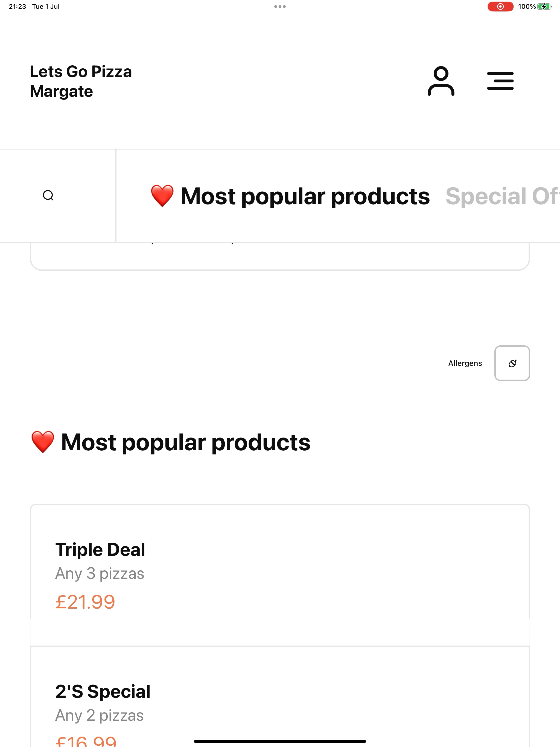
Task: Tap the status bar clock
Action: [x=17, y=6]
